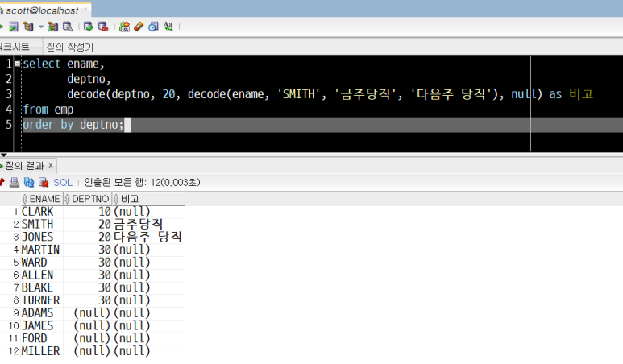The height and width of the screenshot is (364, 623).
Task: Click on 'select ename,' line in editor
Action: [x=63, y=64]
